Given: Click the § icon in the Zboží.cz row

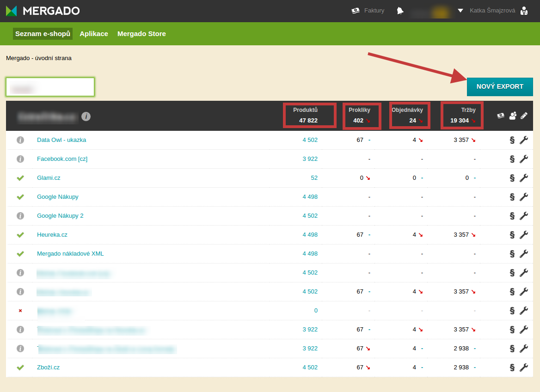Looking at the screenshot, I should (x=512, y=367).
